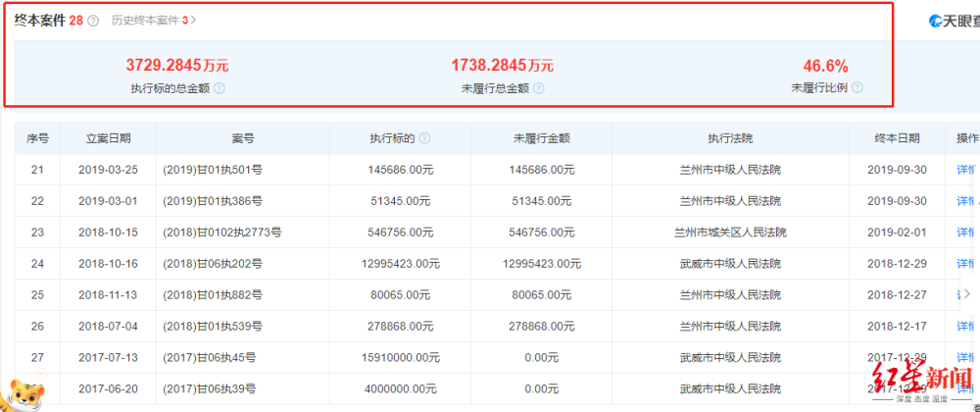The height and width of the screenshot is (412, 980).
Task: Select case number (2018)甘01执882号
Action: [212, 294]
